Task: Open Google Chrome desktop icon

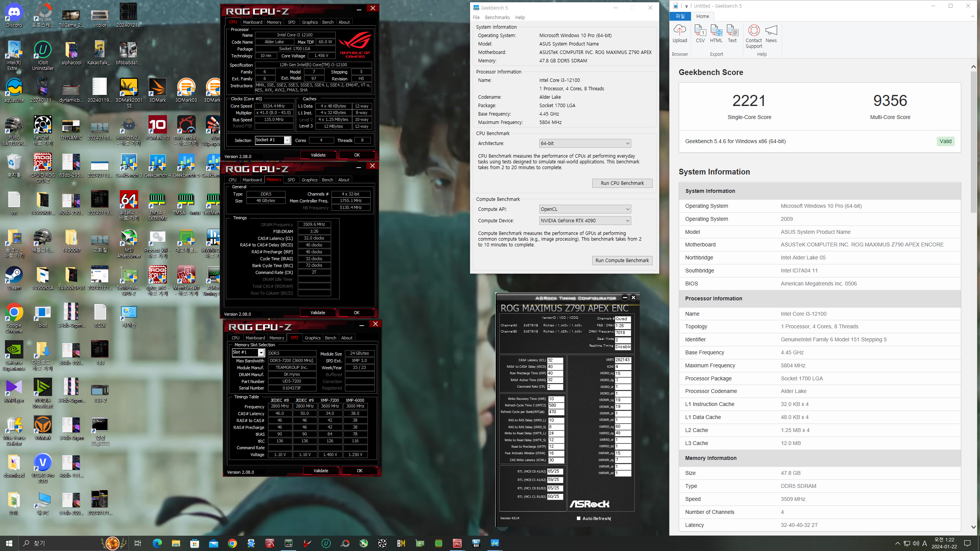Action: 14,318
